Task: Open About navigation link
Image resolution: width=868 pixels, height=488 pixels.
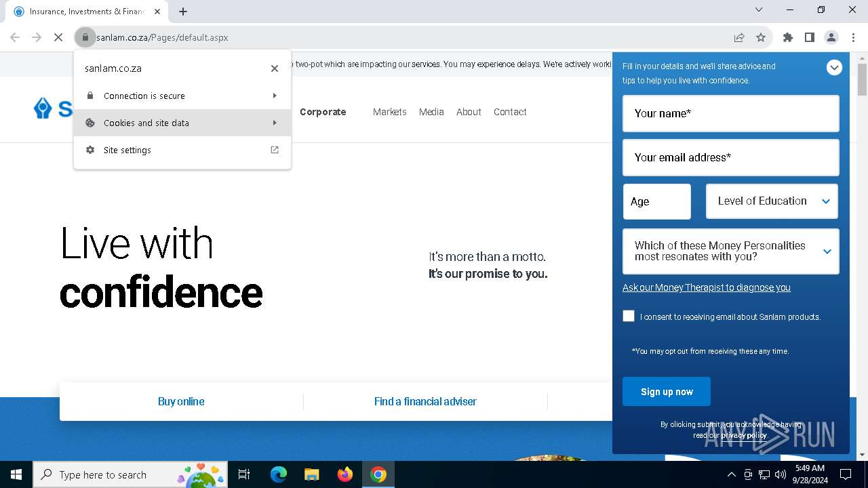Action: (469, 112)
